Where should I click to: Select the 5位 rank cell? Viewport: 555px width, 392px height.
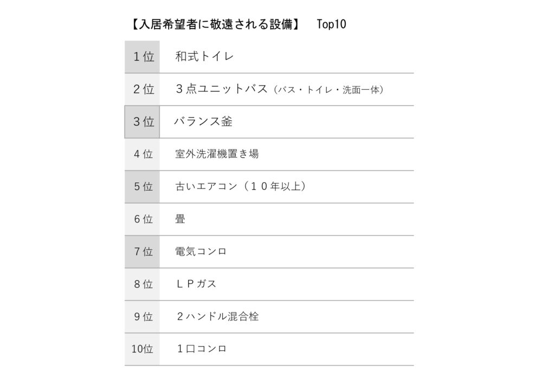click(143, 187)
